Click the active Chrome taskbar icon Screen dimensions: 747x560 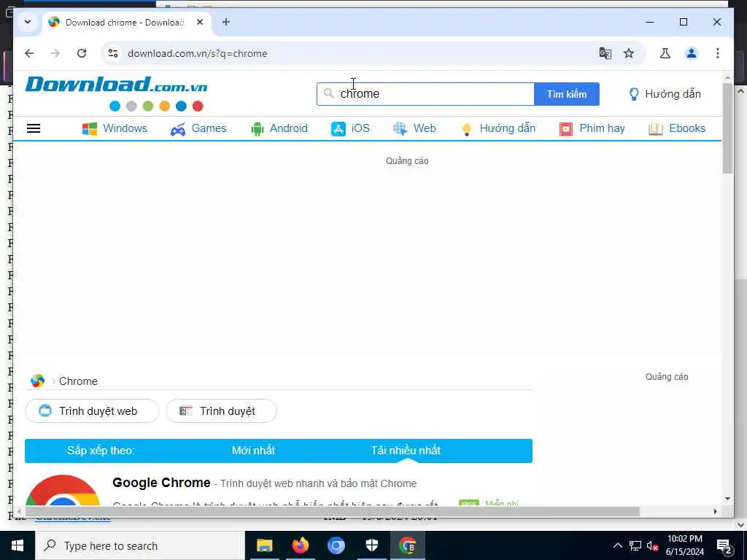[x=407, y=545]
